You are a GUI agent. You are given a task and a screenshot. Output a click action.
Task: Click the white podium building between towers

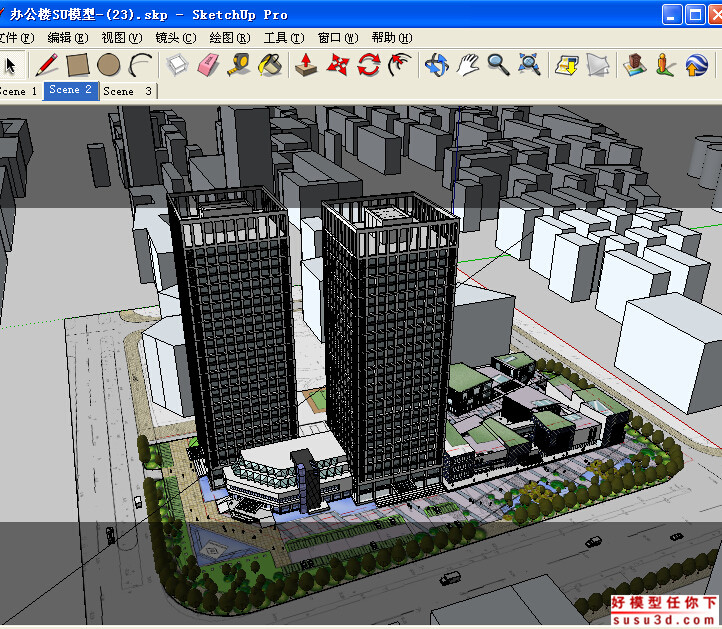[x=285, y=477]
